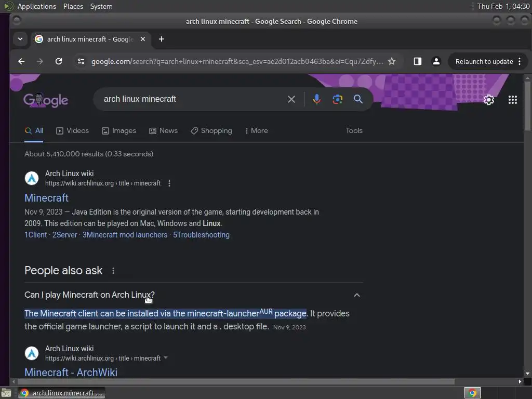The height and width of the screenshot is (399, 532).
Task: Switch to the Shopping tab
Action: point(211,130)
